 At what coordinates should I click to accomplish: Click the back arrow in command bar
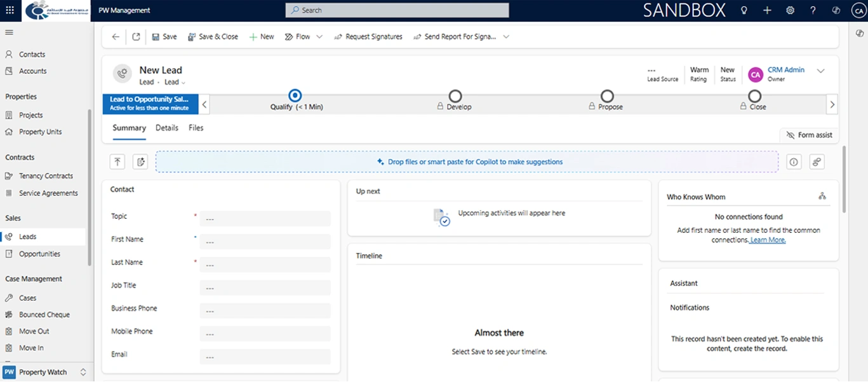pyautogui.click(x=116, y=37)
